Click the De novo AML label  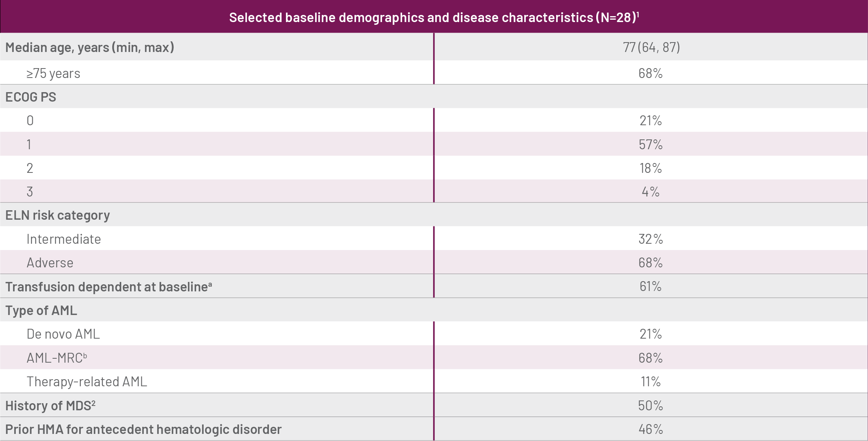click(x=63, y=334)
